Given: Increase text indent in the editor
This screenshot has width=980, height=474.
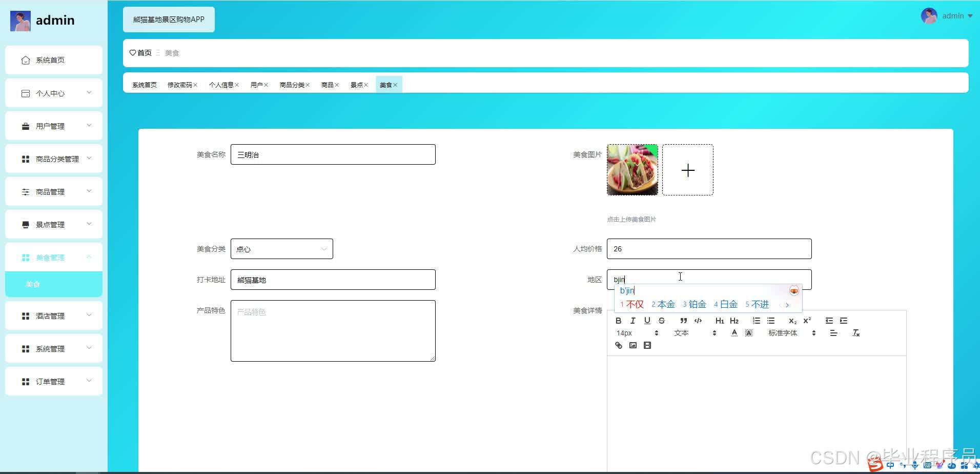Looking at the screenshot, I should (843, 321).
